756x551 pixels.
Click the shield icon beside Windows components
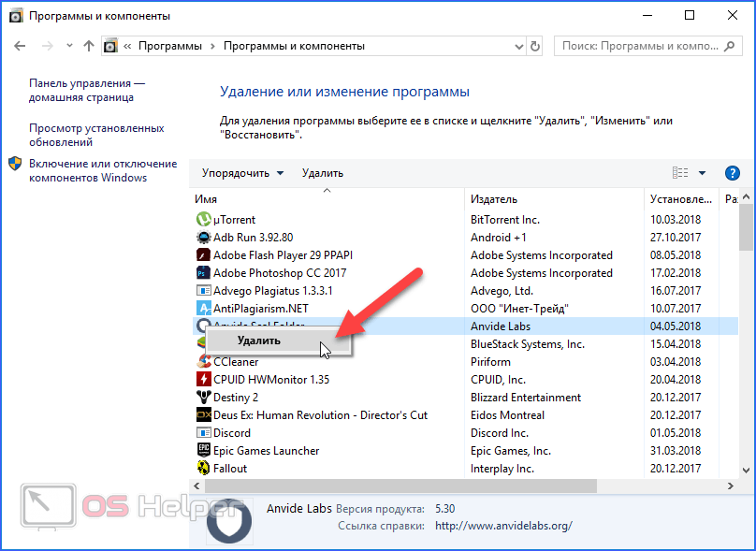(x=15, y=164)
